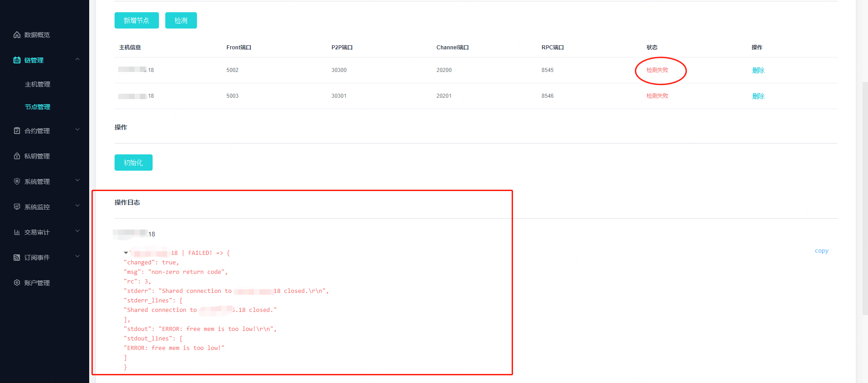Image resolution: width=868 pixels, height=383 pixels.
Task: Click Front port value 5003
Action: point(232,96)
